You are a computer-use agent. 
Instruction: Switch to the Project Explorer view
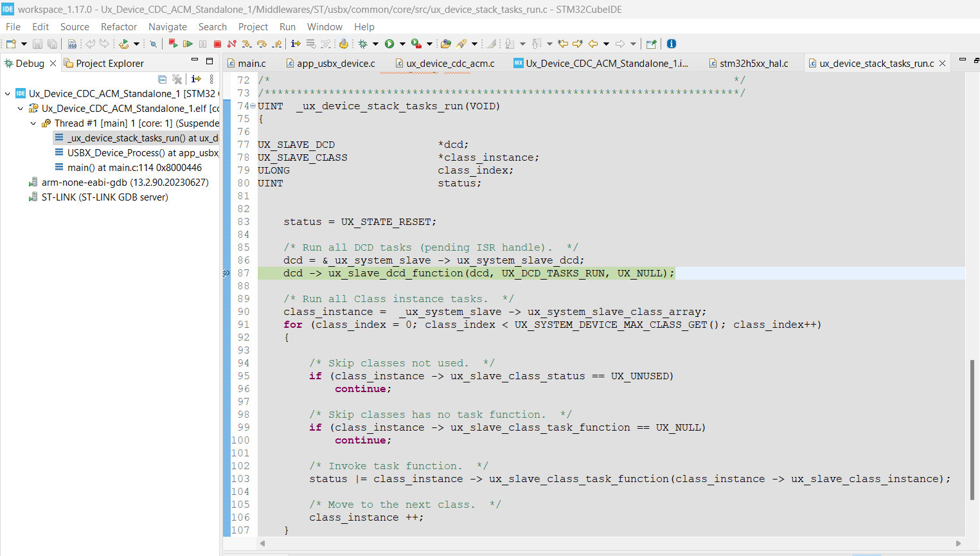point(109,64)
